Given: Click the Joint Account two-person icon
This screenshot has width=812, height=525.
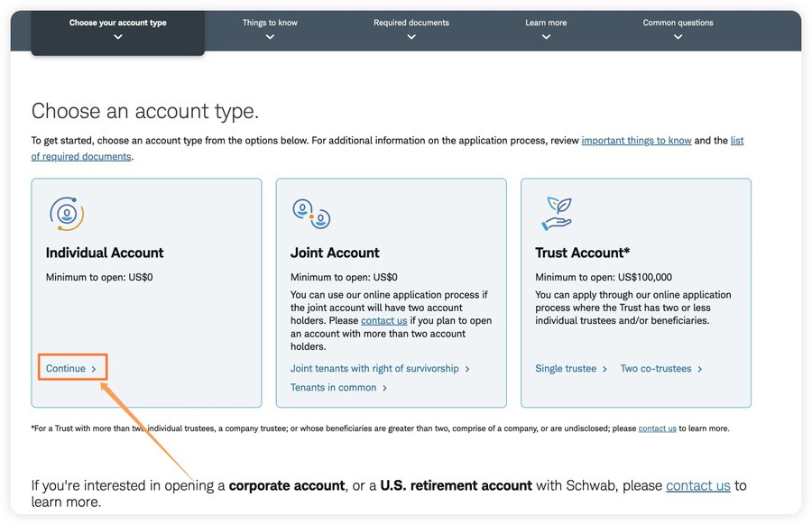Looking at the screenshot, I should coord(311,214).
